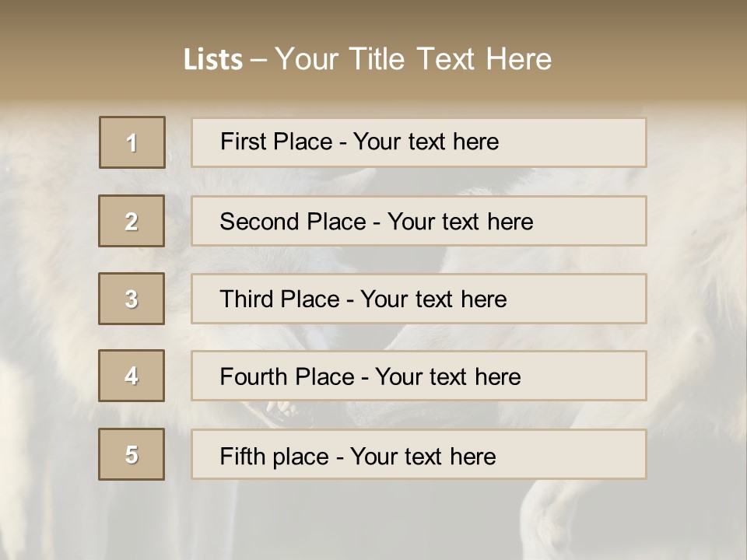747x560 pixels.
Task: Select the number 2 box
Action: point(132,221)
